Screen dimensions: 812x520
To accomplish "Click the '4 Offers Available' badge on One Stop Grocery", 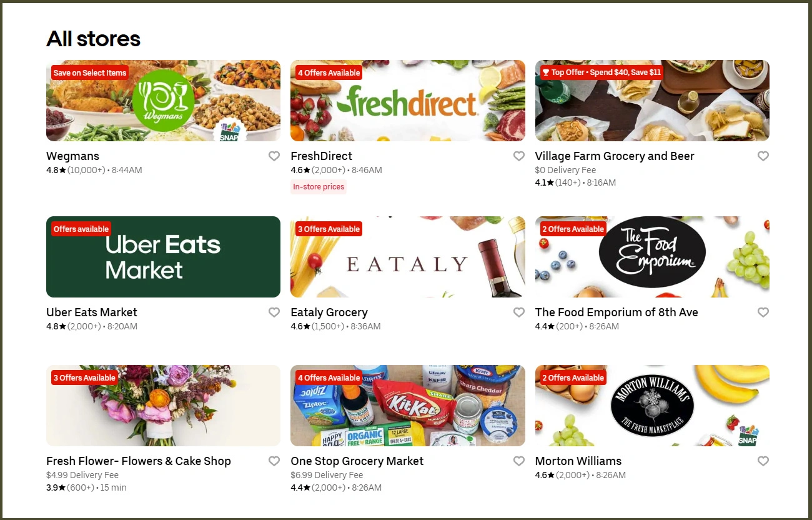I will pyautogui.click(x=329, y=377).
